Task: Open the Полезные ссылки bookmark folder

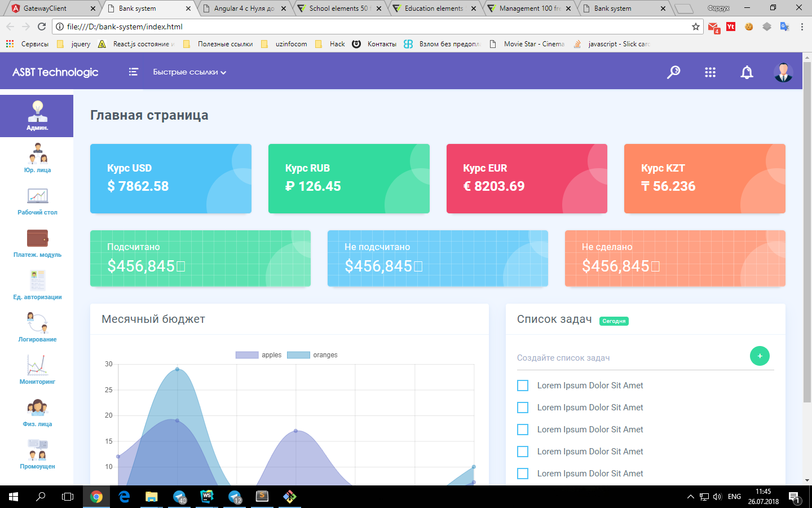Action: click(218, 44)
